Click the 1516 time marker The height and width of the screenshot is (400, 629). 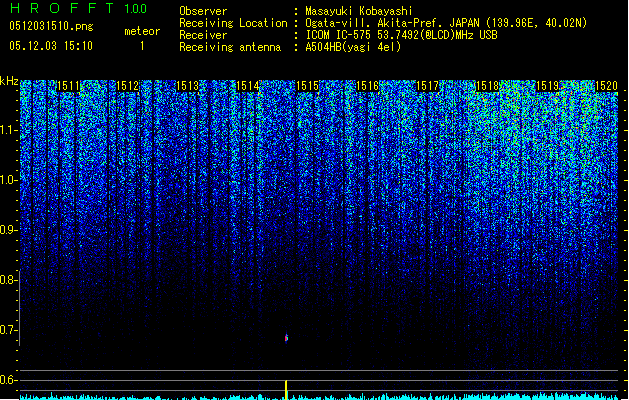pos(367,86)
